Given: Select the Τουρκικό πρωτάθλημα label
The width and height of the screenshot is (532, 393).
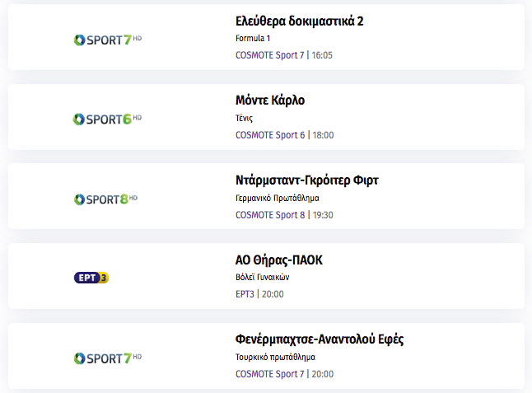Looking at the screenshot, I should (x=275, y=357).
